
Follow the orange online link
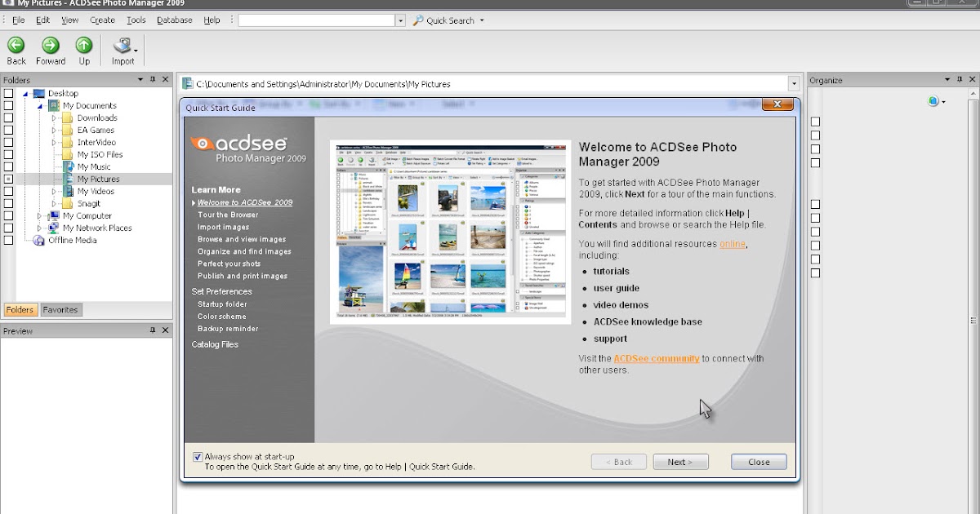(x=732, y=244)
